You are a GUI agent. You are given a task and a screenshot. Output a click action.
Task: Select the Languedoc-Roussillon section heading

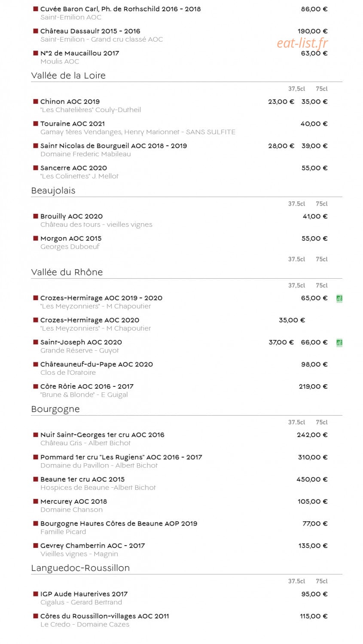tap(80, 568)
